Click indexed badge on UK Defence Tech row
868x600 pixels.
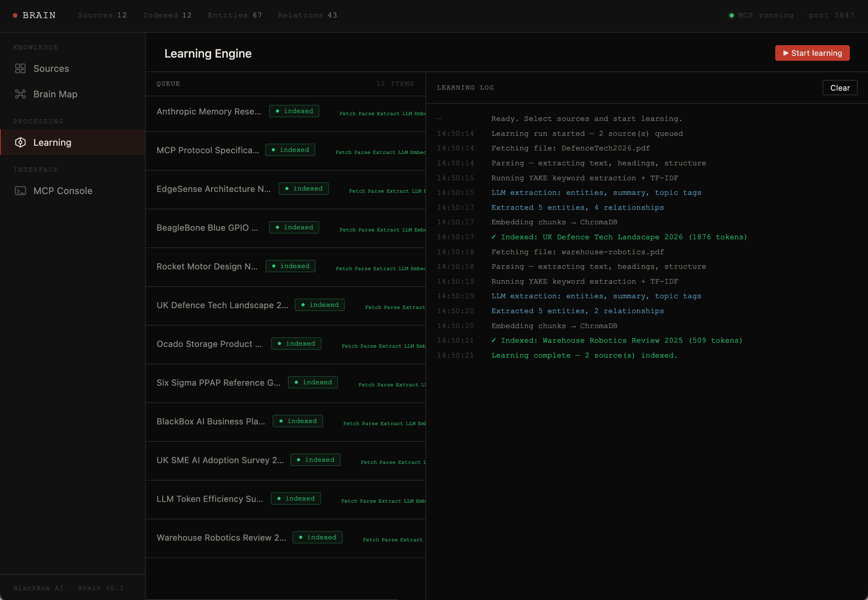click(x=320, y=305)
